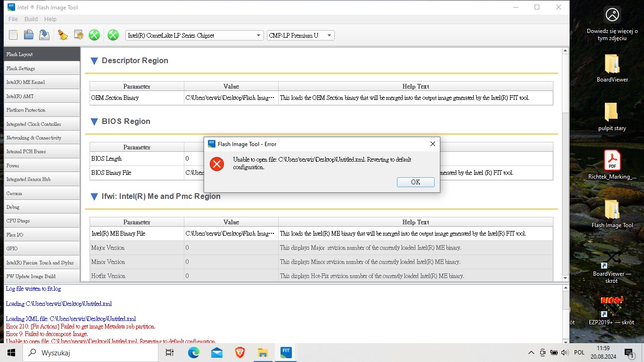Screen dimensions: 644x362
Task: Click the red error icon in dialog
Action: tap(217, 164)
